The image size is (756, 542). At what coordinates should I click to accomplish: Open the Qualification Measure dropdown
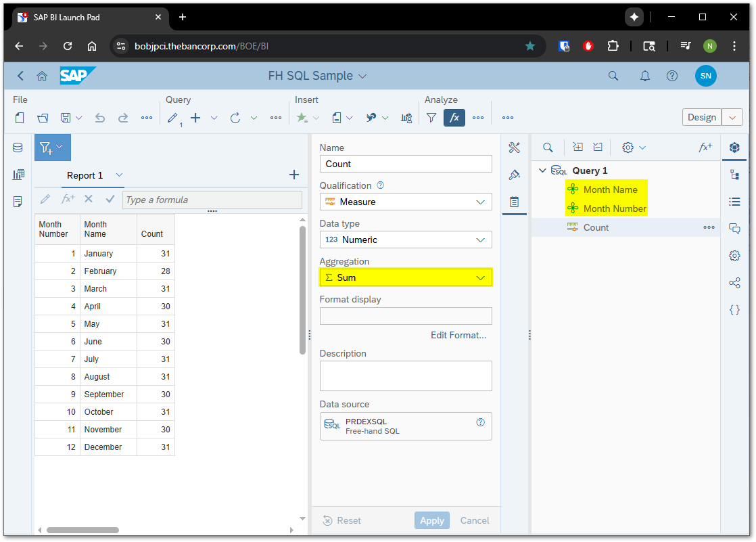click(x=406, y=202)
